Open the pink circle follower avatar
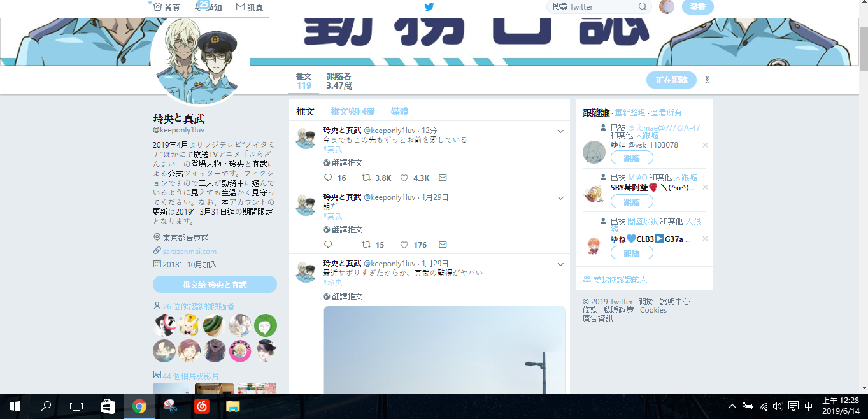Screen dimensions: 868x419 click(240, 351)
